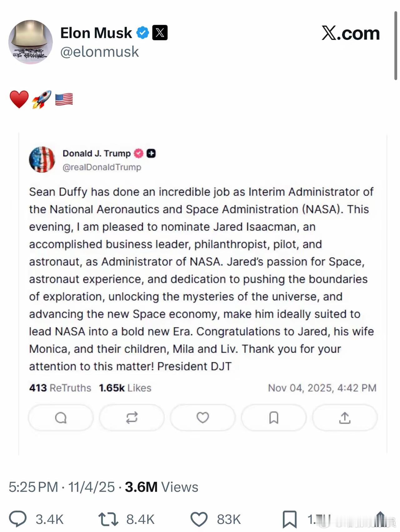Bookmark the post with bottom bookmark icon
Viewport: 400px width, 532px height.
pyautogui.click(x=289, y=519)
